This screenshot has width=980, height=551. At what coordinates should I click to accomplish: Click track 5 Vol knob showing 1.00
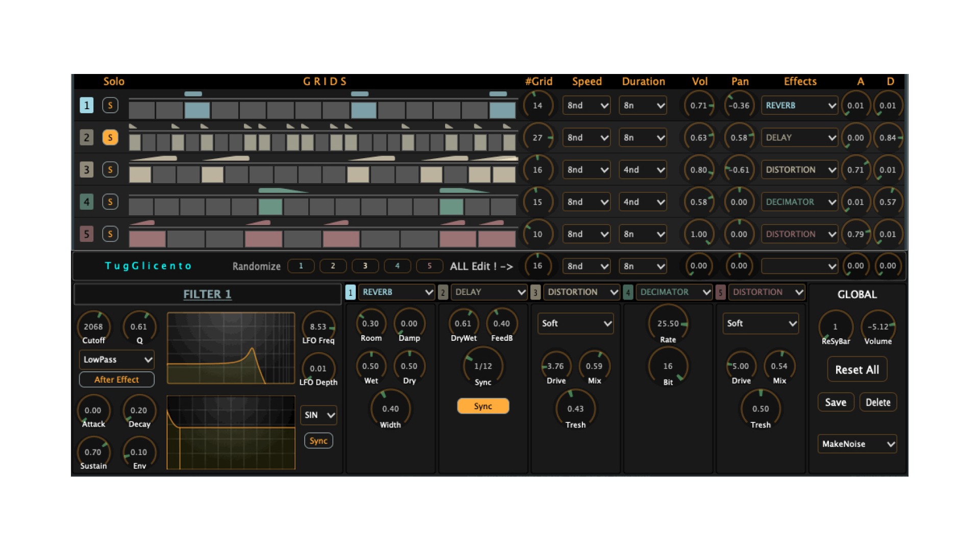[x=699, y=234]
